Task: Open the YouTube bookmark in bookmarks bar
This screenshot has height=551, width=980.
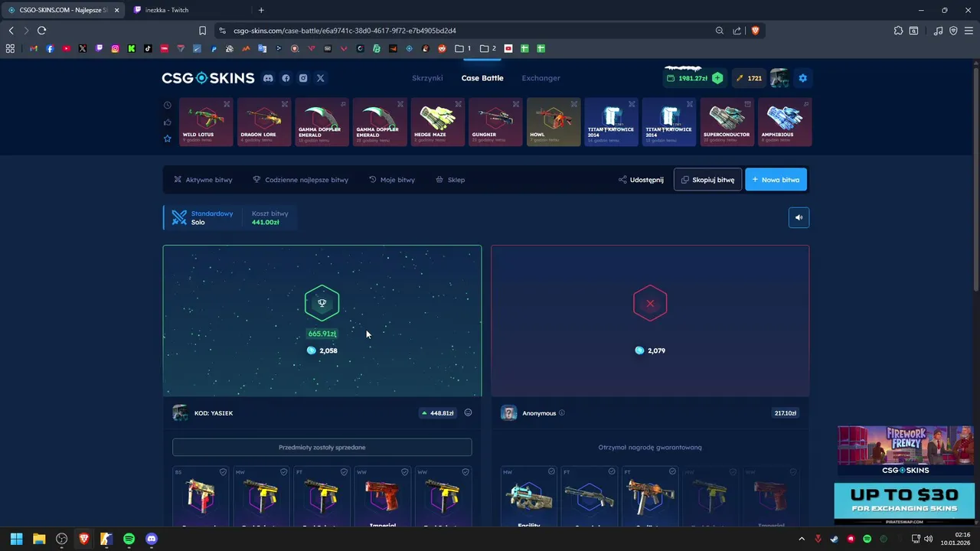Action: click(x=66, y=48)
